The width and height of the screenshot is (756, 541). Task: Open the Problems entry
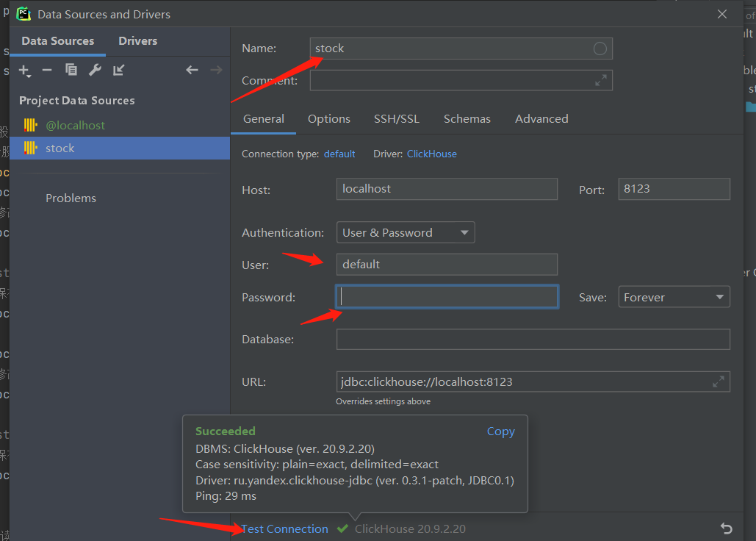(71, 198)
